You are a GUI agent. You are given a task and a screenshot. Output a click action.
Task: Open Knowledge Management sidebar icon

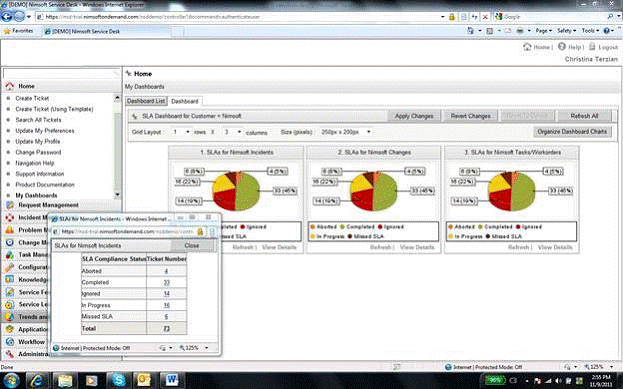pos(10,279)
